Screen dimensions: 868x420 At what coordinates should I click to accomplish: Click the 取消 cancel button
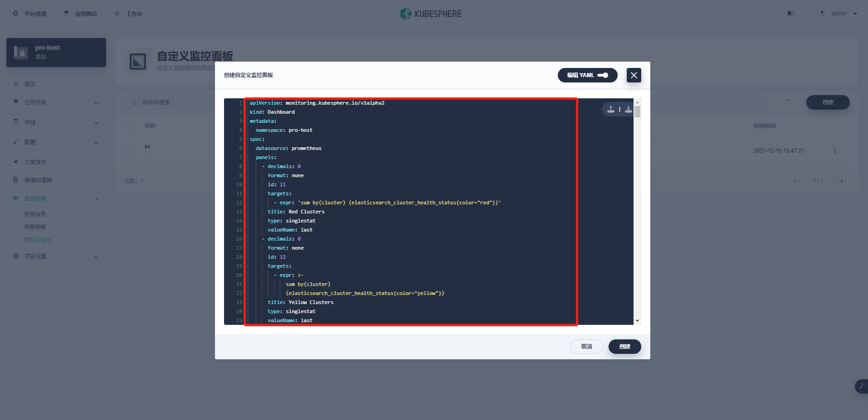pyautogui.click(x=586, y=347)
